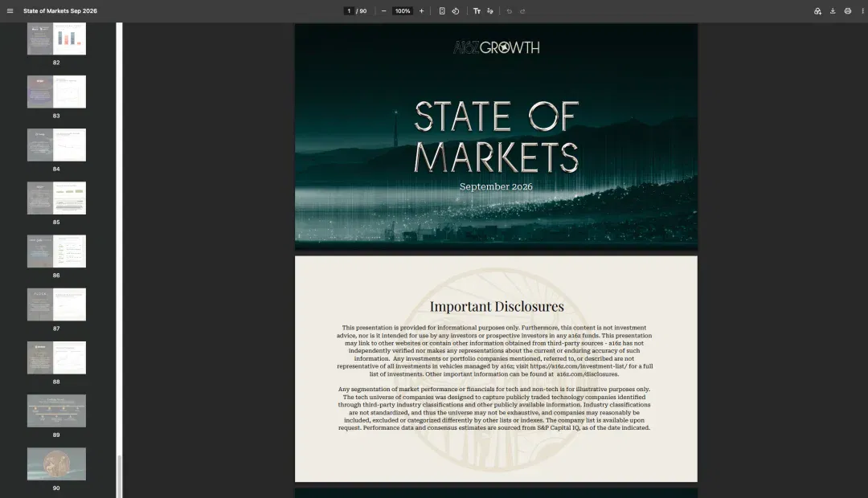
Task: Click the thumbnail sidebar scrollbar
Action: coord(118,476)
